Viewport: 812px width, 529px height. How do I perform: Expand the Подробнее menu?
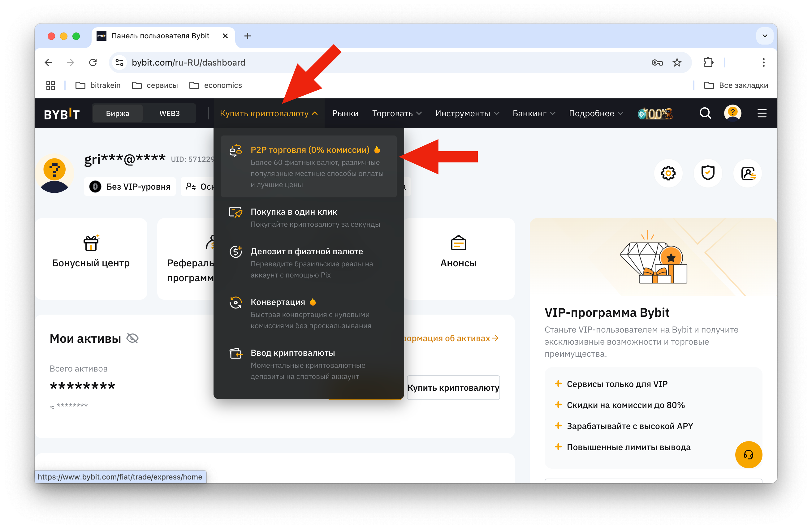tap(596, 113)
